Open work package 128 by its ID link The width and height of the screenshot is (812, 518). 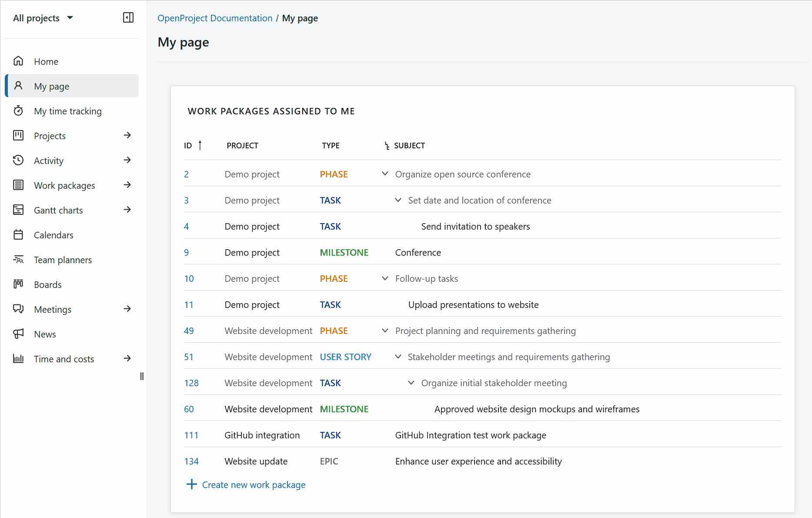point(191,383)
